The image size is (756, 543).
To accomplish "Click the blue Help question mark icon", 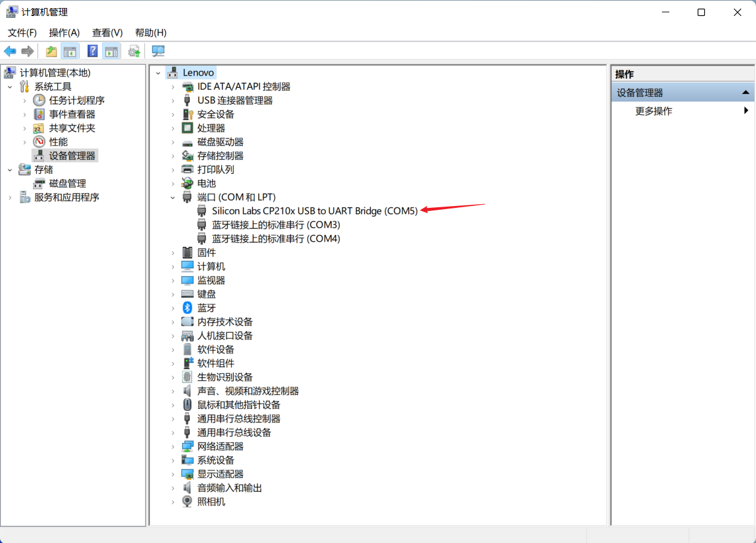I will (93, 51).
